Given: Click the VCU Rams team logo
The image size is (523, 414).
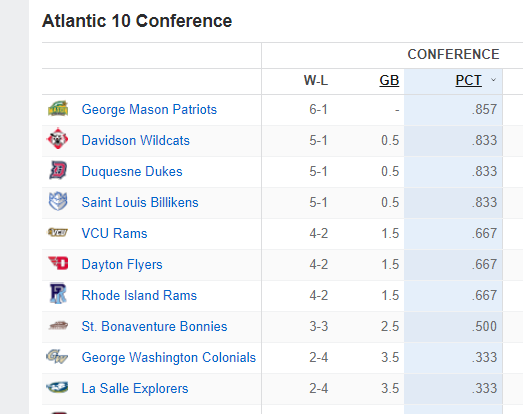Looking at the screenshot, I should coord(58,232).
